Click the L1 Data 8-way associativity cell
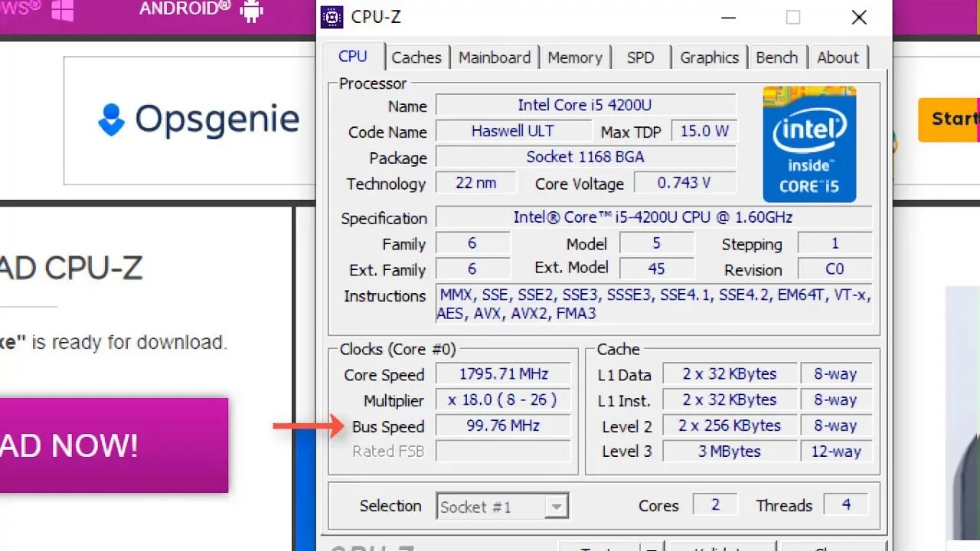The width and height of the screenshot is (980, 551). pos(836,374)
